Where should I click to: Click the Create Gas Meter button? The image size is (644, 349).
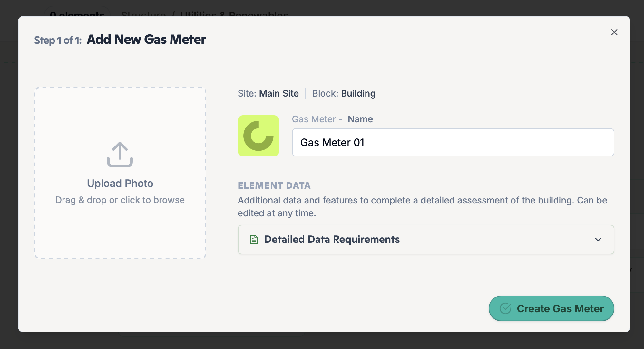click(551, 308)
